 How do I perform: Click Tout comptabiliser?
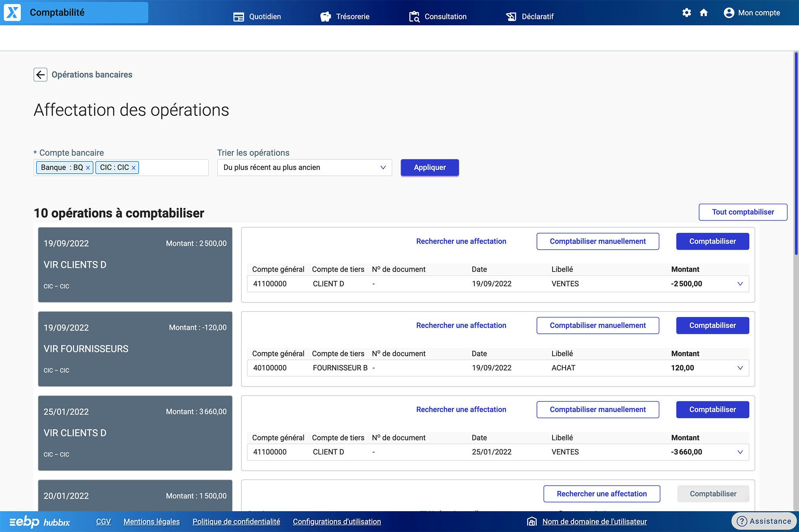(x=742, y=212)
